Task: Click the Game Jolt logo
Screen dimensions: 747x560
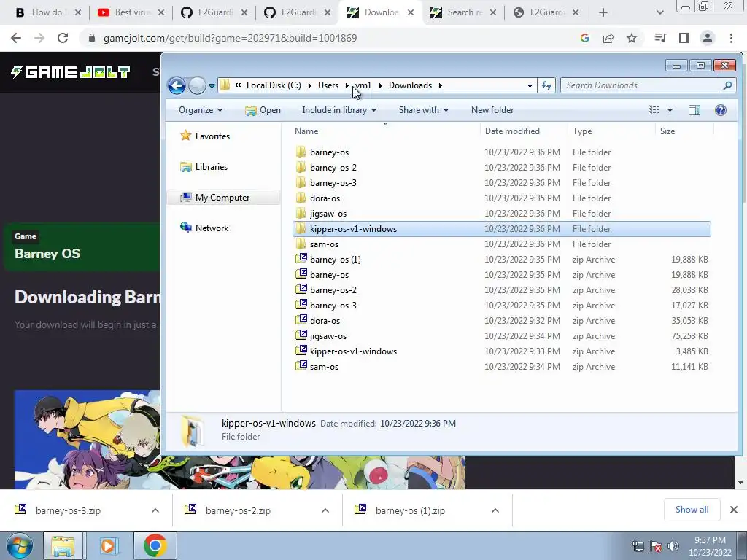Action: (x=70, y=72)
